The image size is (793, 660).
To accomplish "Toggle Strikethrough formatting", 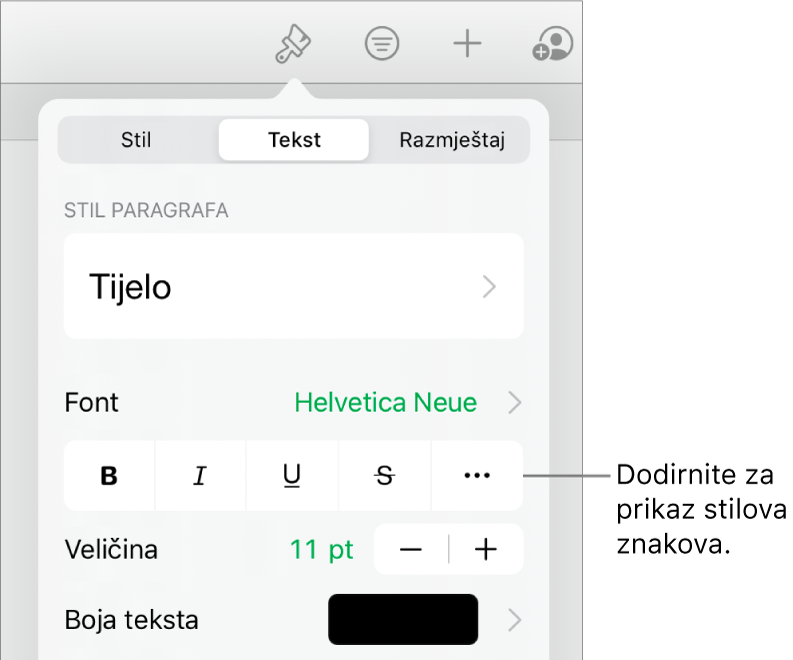I will click(x=385, y=477).
